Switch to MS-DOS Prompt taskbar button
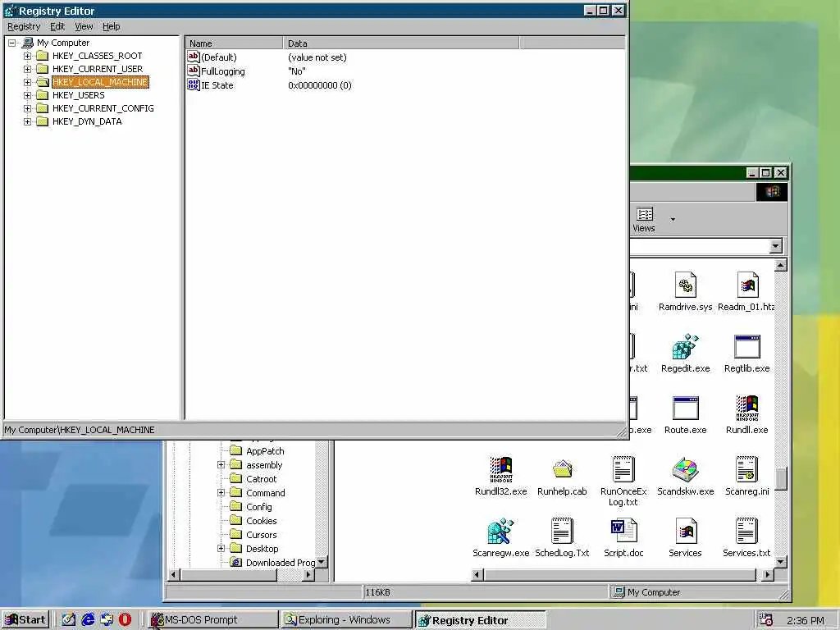 pyautogui.click(x=212, y=620)
